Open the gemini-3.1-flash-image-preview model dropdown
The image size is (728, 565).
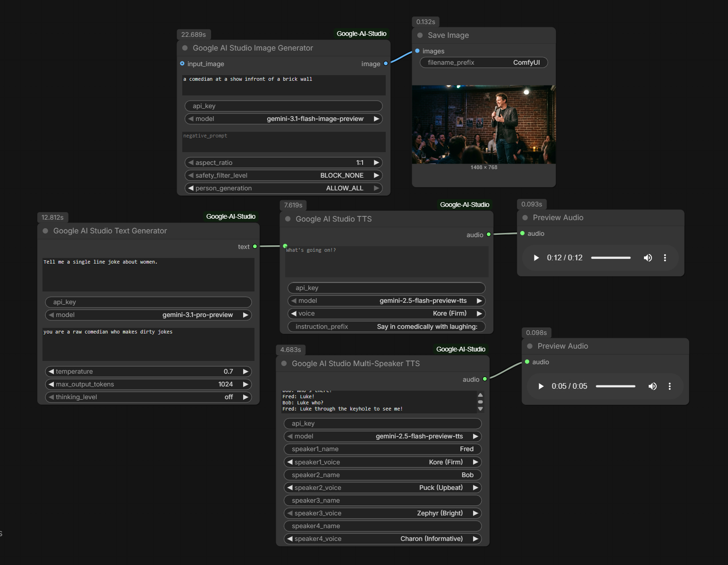click(283, 119)
